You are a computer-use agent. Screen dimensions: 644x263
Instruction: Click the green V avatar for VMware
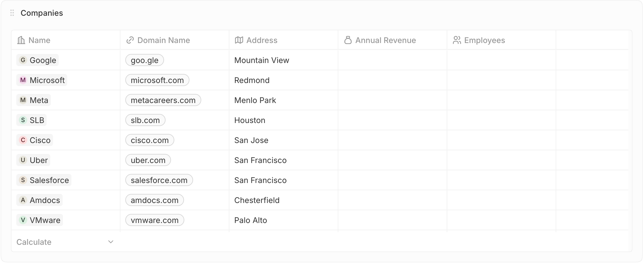pyautogui.click(x=23, y=220)
